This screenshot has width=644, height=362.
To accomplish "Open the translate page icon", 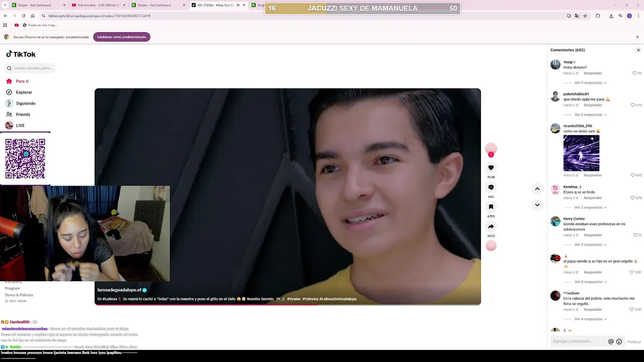I will point(577,16).
